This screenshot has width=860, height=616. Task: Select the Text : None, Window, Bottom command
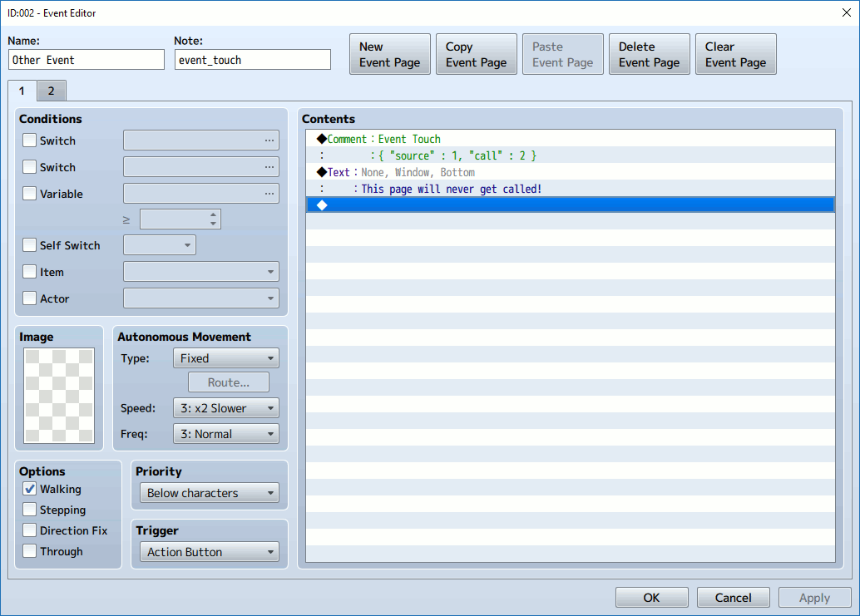pos(571,172)
